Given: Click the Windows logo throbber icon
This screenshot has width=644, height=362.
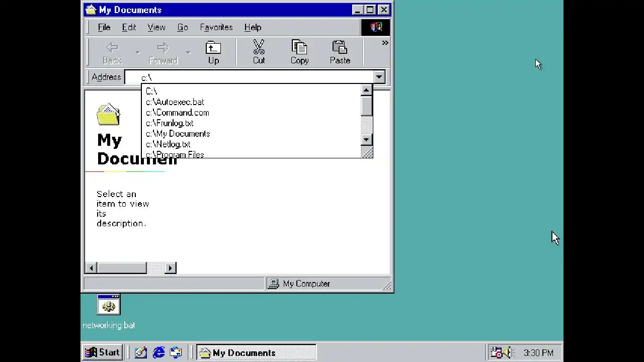Looking at the screenshot, I should 375,27.
